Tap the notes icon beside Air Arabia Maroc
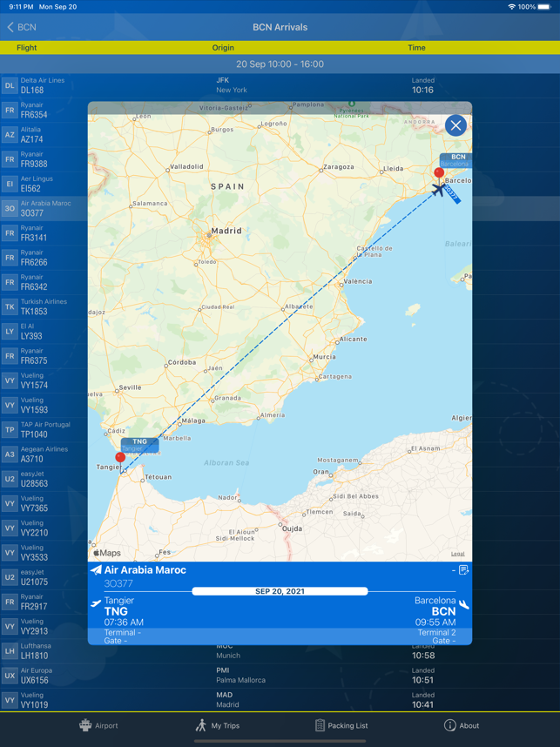Image resolution: width=560 pixels, height=747 pixels. point(463,569)
